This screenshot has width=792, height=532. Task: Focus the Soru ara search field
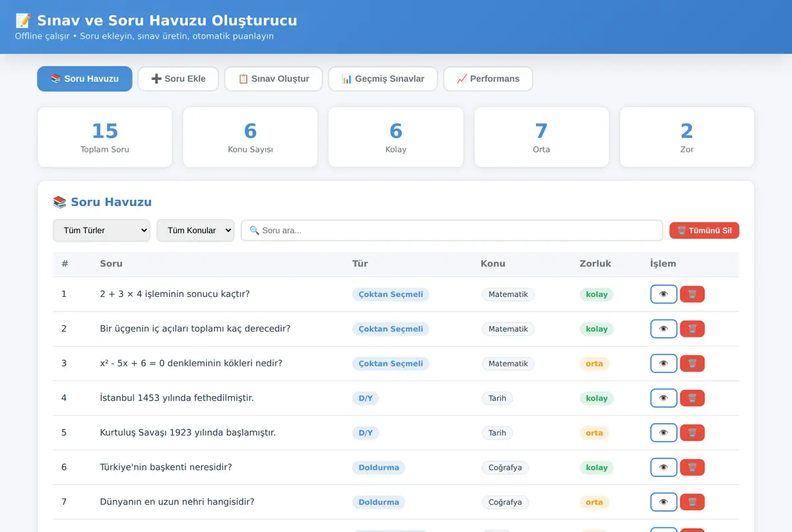(451, 230)
